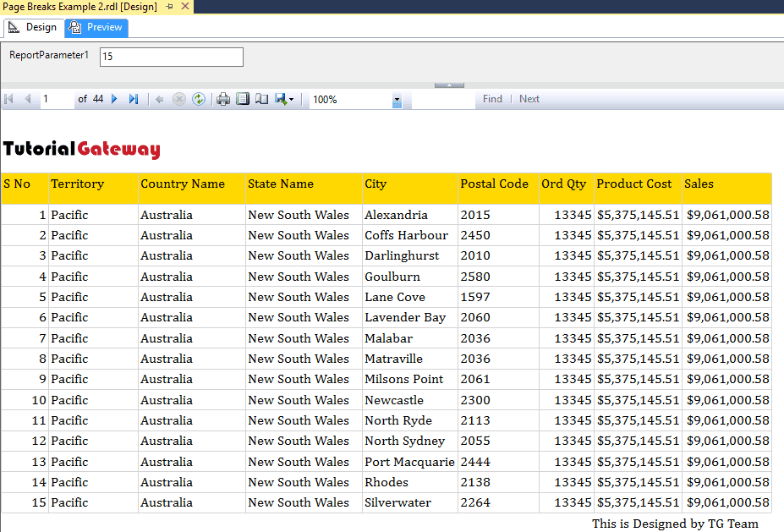Open the zoom percentage dropdown

pyautogui.click(x=396, y=101)
